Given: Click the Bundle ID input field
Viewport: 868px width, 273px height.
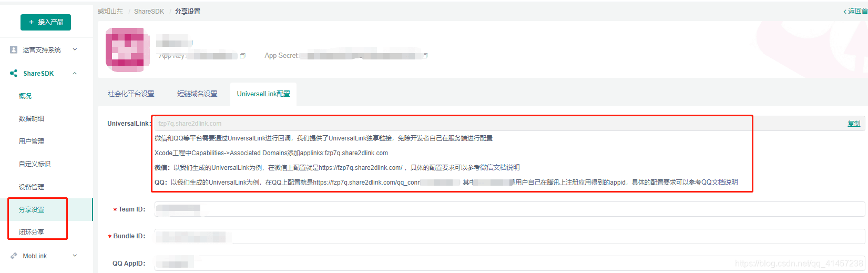Looking at the screenshot, I should 509,237.
